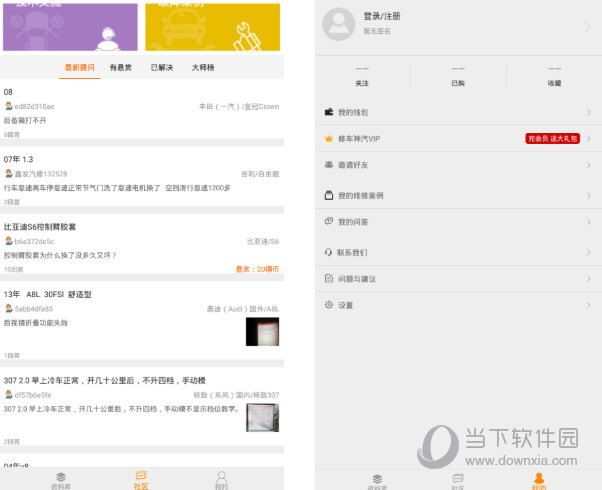This screenshot has width=602, height=490.
Task: Click the 比亚迪/S6 car tag
Action: 263,242
